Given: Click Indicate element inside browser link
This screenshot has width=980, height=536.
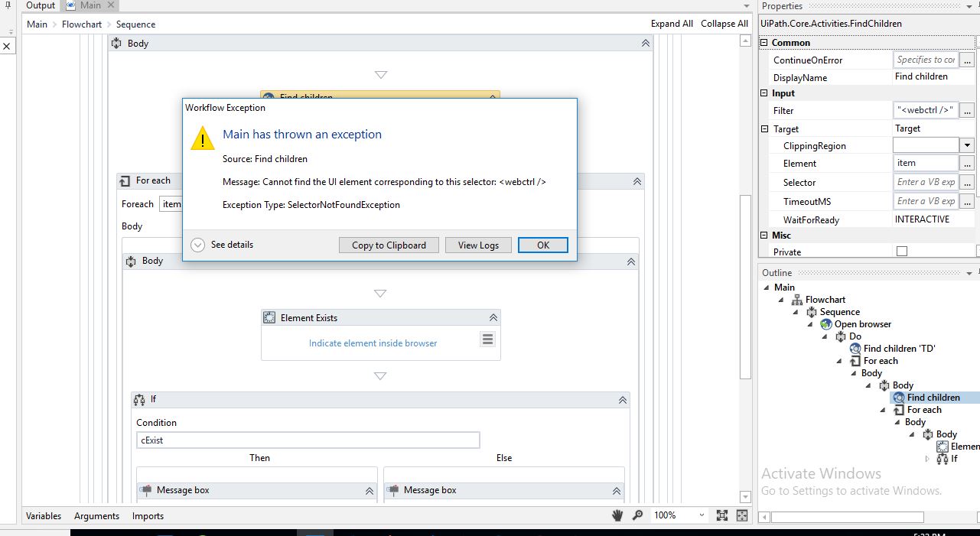Looking at the screenshot, I should coord(373,343).
